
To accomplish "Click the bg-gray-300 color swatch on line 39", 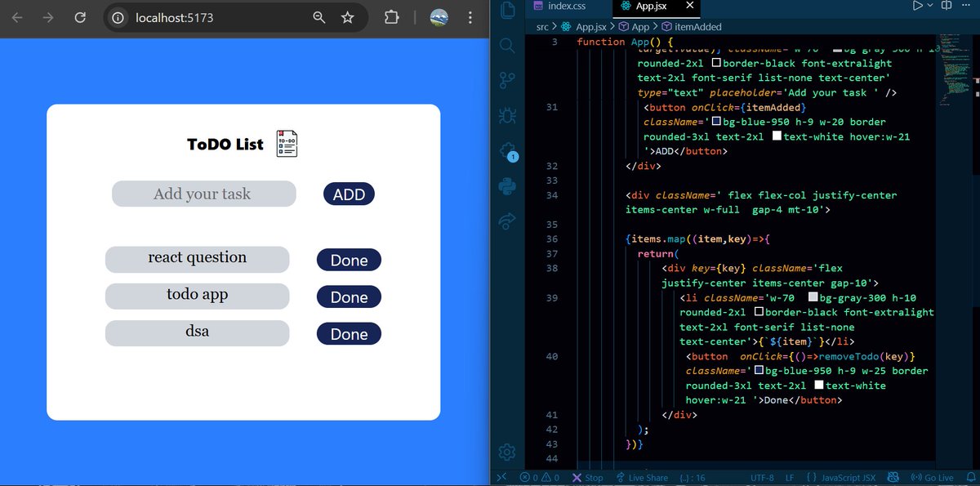I will 813,297.
